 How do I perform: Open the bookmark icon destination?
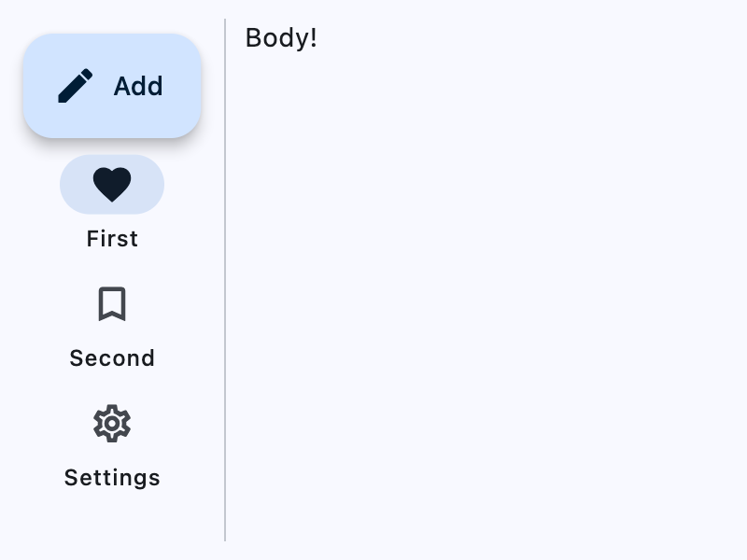pos(112,304)
